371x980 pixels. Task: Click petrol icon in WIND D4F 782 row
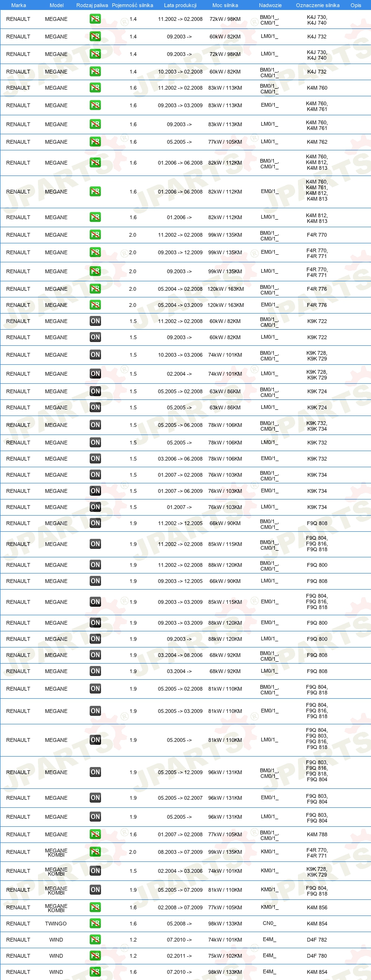95,940
